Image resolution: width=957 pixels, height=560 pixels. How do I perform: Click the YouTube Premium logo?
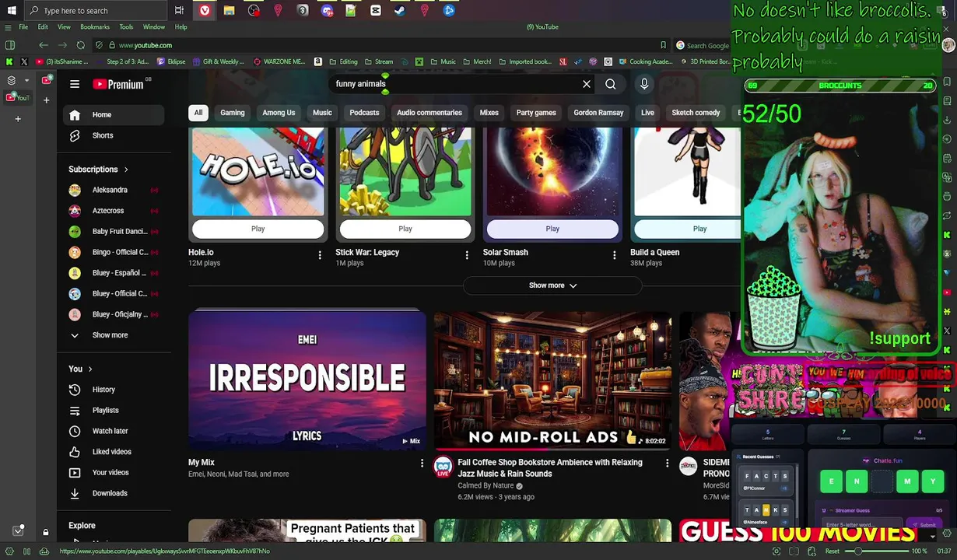tap(118, 84)
